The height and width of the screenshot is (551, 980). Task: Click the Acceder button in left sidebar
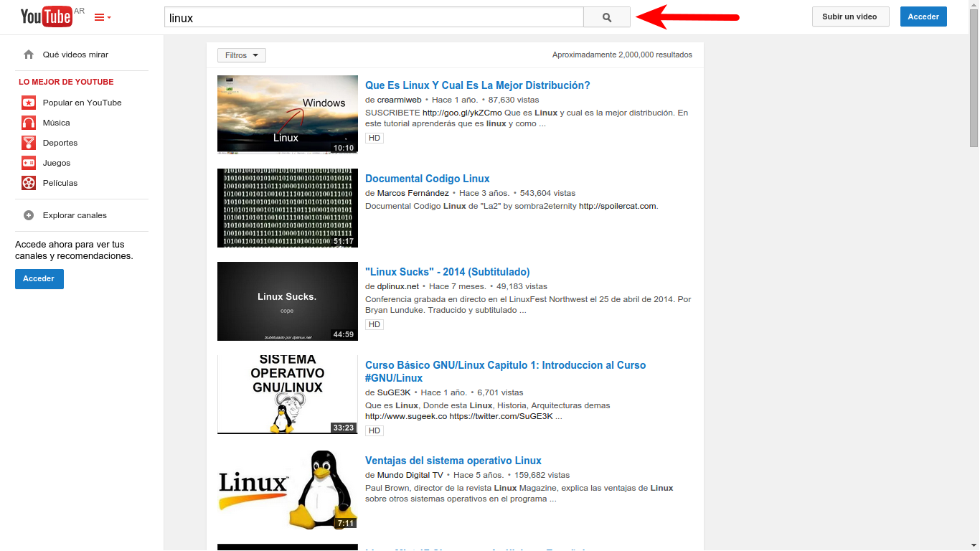click(39, 279)
